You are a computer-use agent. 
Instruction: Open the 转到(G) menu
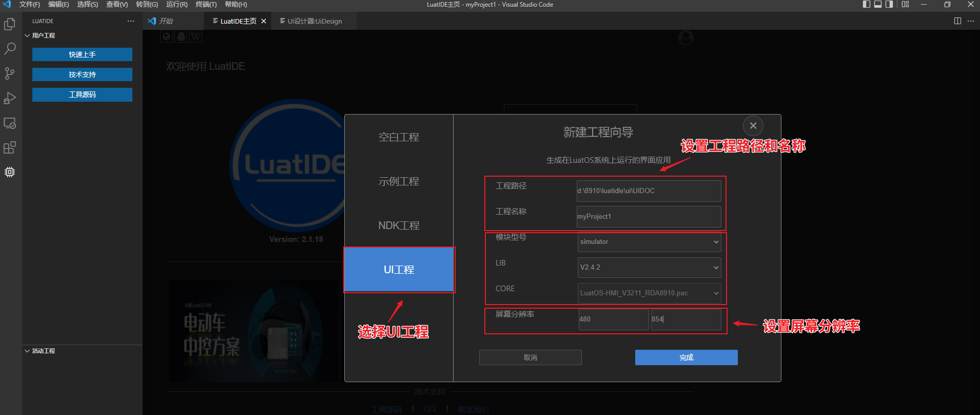click(147, 5)
